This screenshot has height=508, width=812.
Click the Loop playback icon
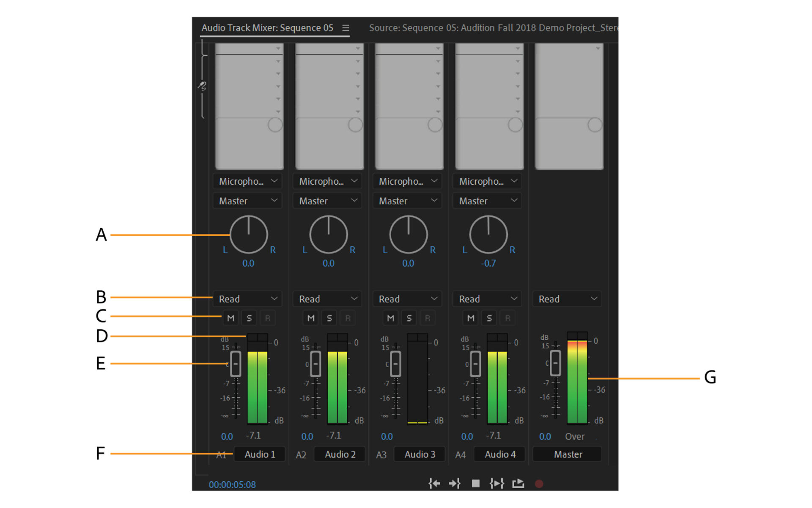(518, 483)
